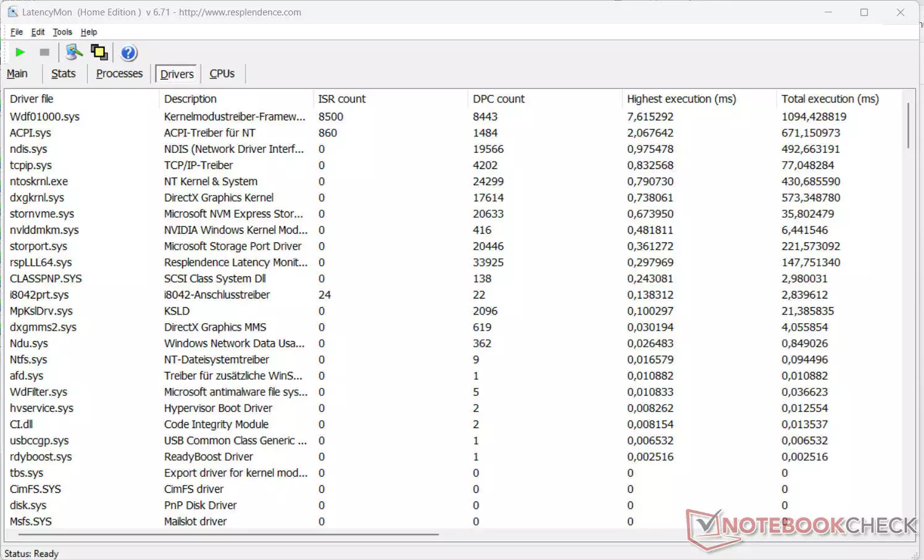Viewport: 924px width, 560px height.
Task: Select the Ntfs.sys row
Action: [454, 360]
